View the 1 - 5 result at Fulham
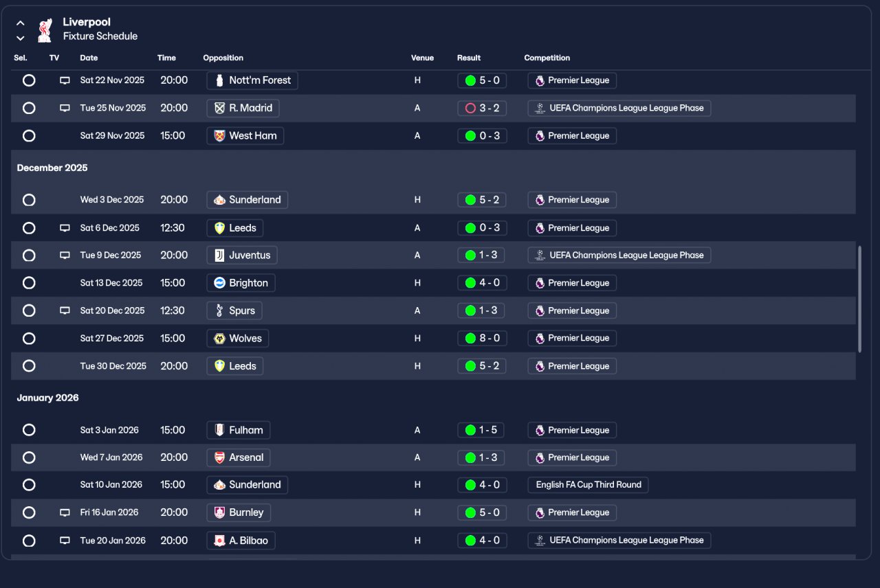The image size is (880, 588). 481,430
